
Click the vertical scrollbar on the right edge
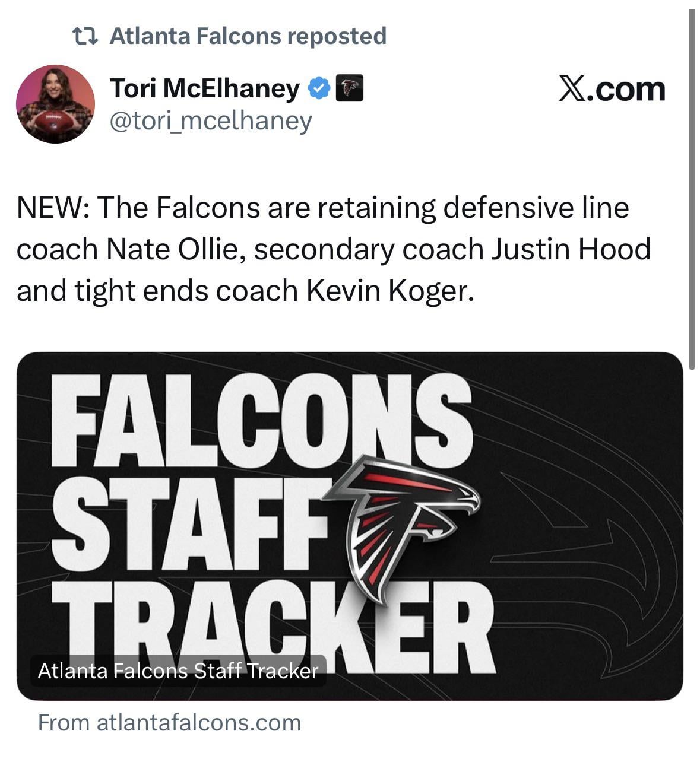pos(692,190)
